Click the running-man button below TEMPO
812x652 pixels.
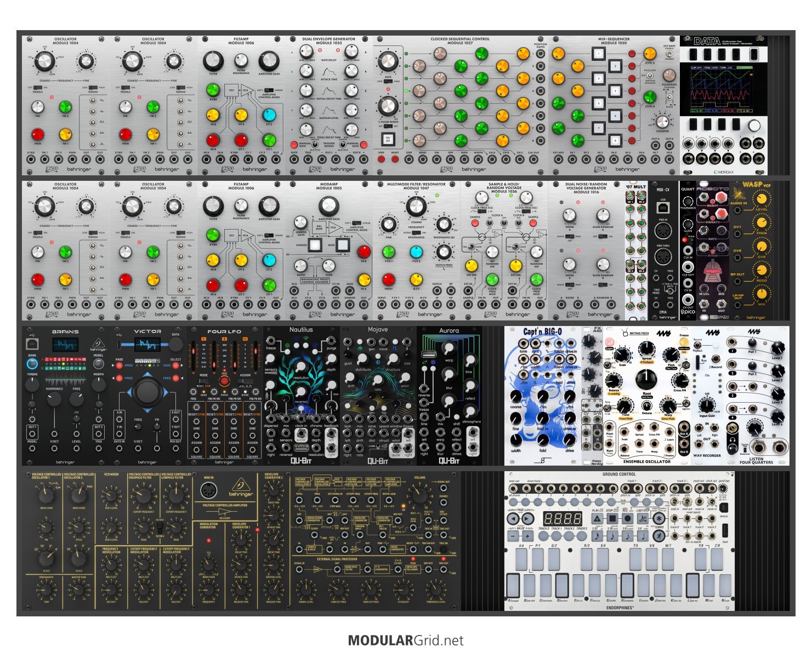658,536
